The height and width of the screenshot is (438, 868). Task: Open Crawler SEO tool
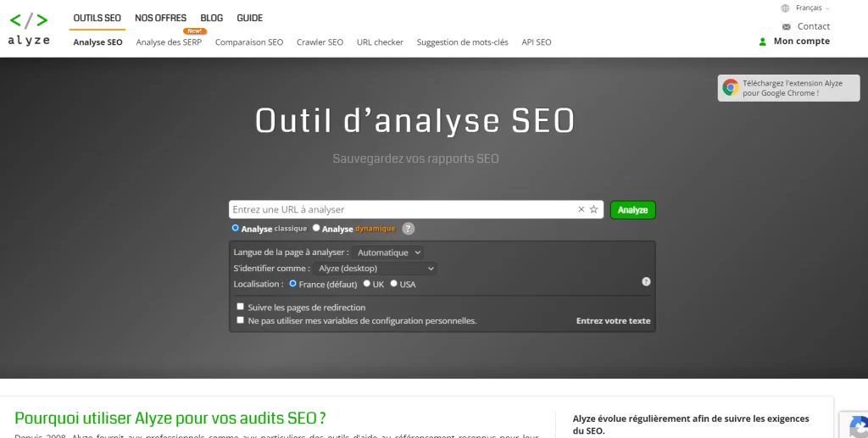320,42
